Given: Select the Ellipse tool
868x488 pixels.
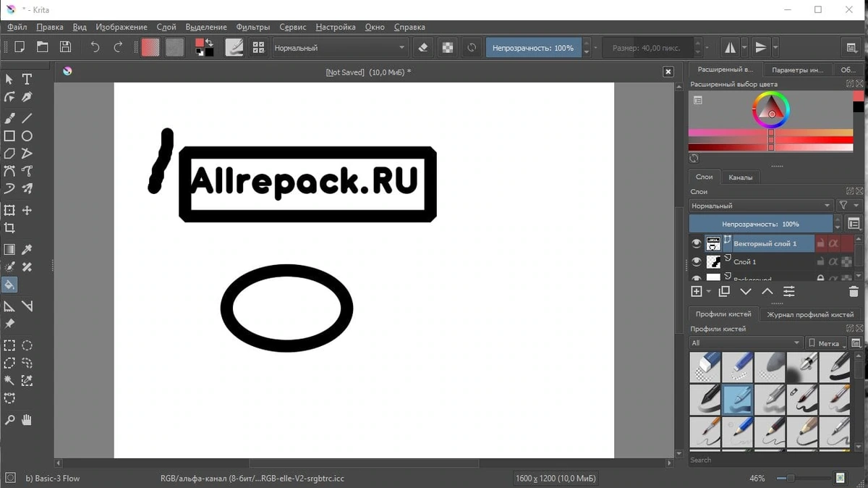Looking at the screenshot, I should pos(27,135).
